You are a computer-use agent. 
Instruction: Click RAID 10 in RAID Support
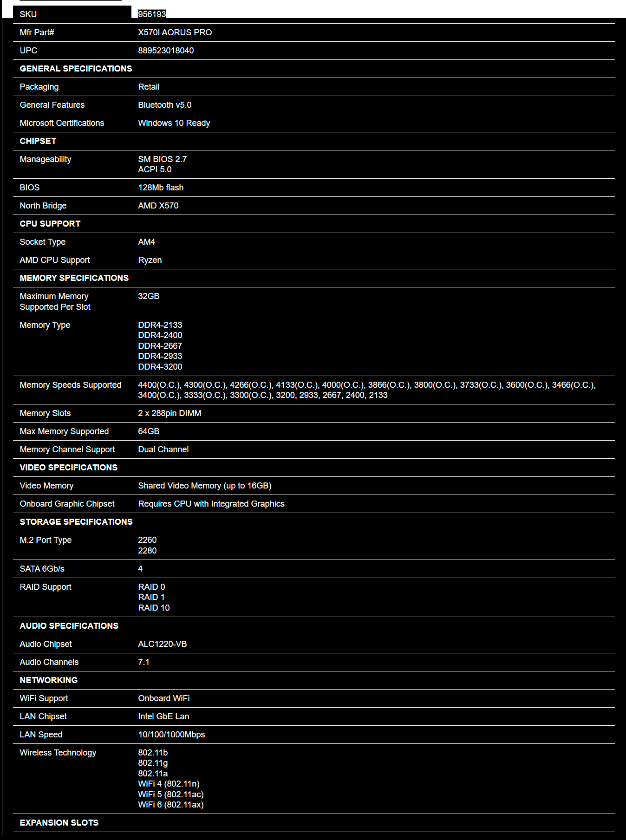point(154,608)
